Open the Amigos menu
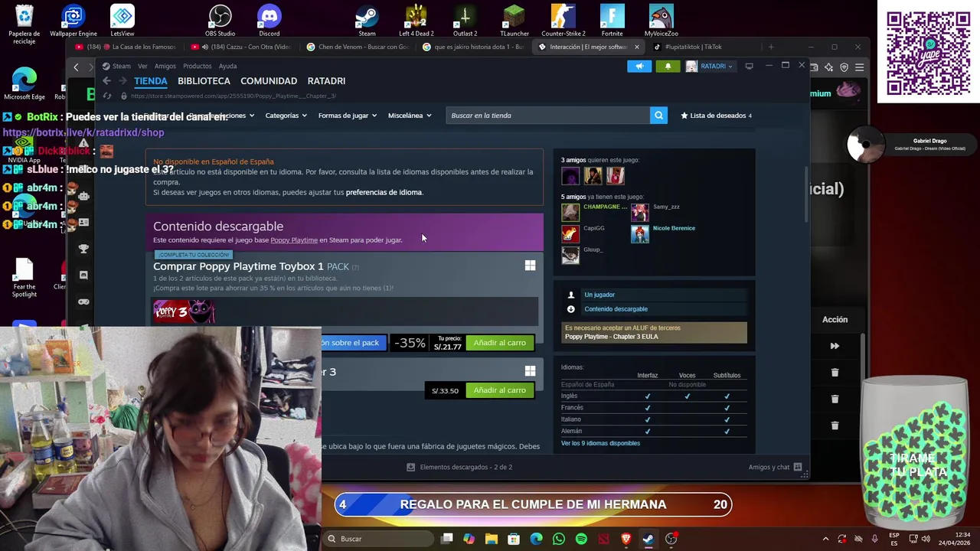Viewport: 980px width, 551px height. coord(165,67)
